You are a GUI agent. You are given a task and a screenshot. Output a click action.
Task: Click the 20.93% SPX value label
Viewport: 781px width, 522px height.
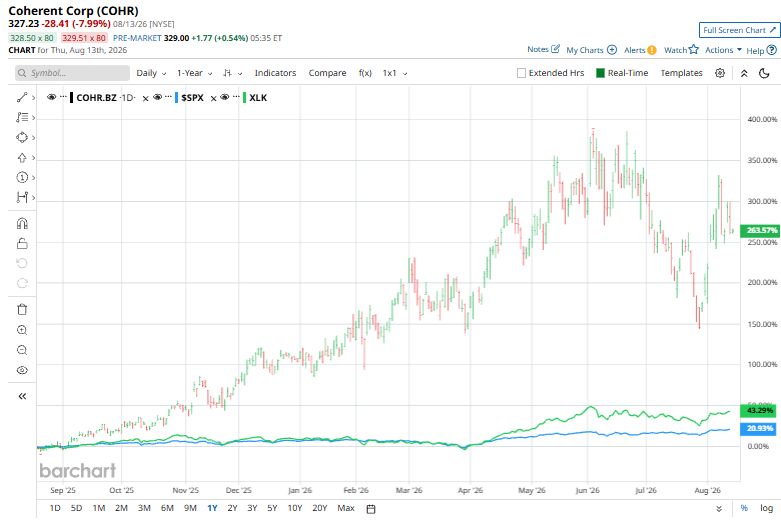point(760,428)
